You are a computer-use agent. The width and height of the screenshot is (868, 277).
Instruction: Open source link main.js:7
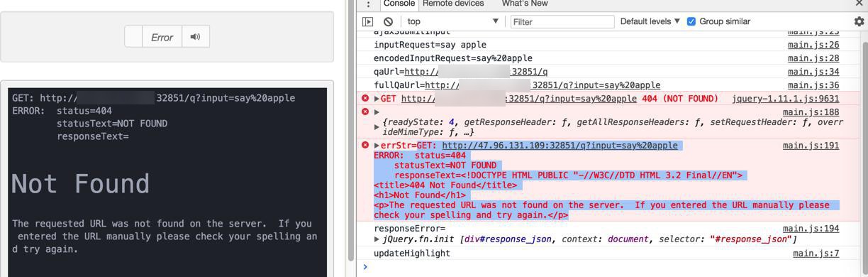coord(816,254)
